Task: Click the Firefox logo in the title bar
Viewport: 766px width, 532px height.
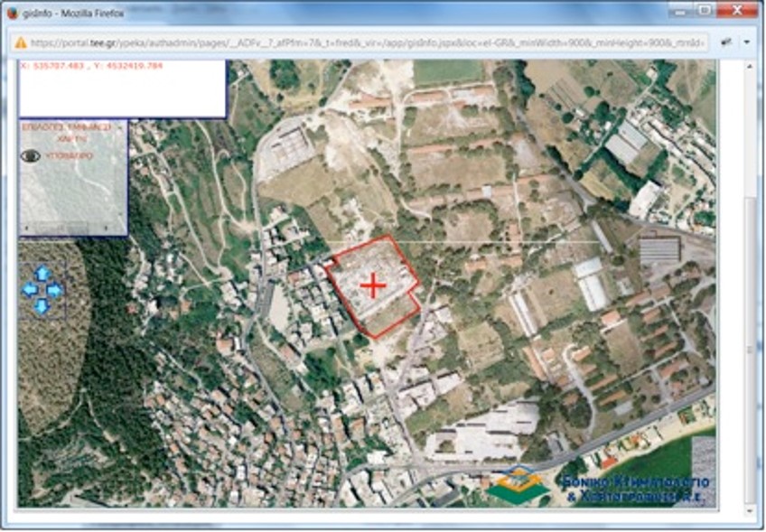Action: pyautogui.click(x=13, y=14)
